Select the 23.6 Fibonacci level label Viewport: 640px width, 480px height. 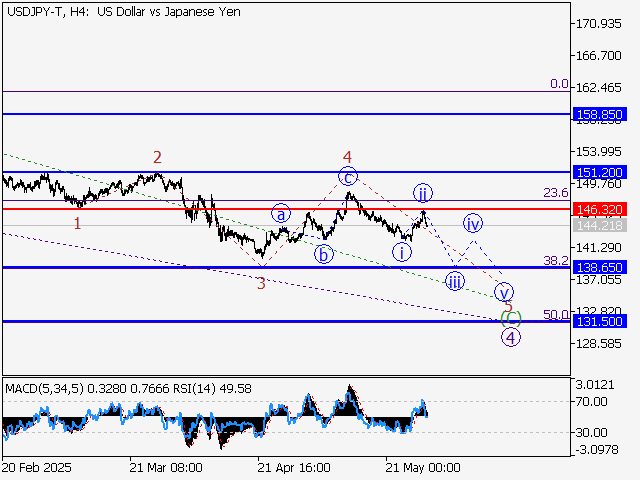(x=555, y=193)
